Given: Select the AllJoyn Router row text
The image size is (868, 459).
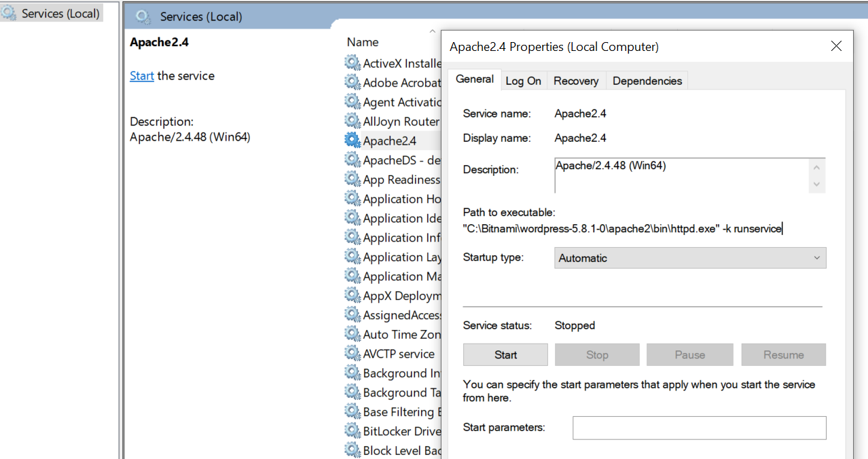Looking at the screenshot, I should [x=401, y=122].
